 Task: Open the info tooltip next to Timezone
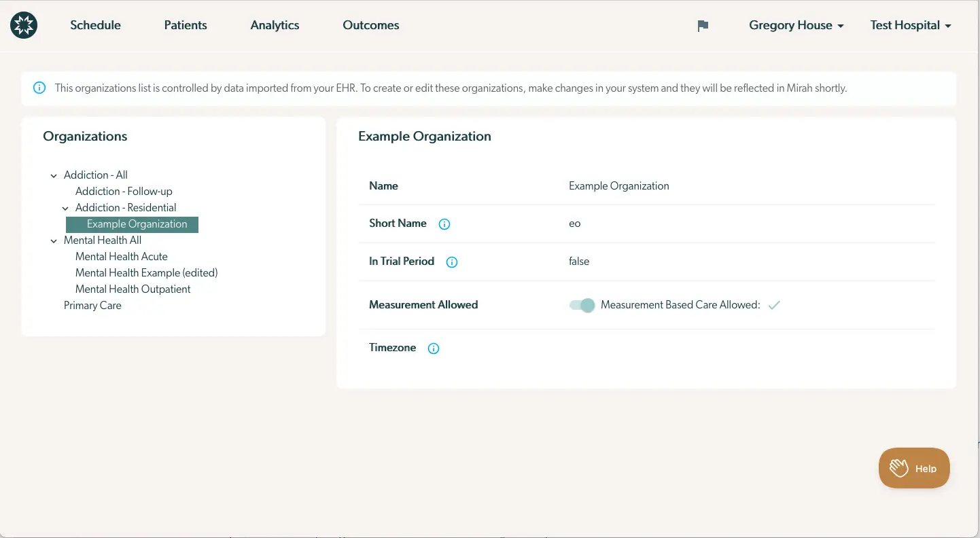click(x=433, y=348)
